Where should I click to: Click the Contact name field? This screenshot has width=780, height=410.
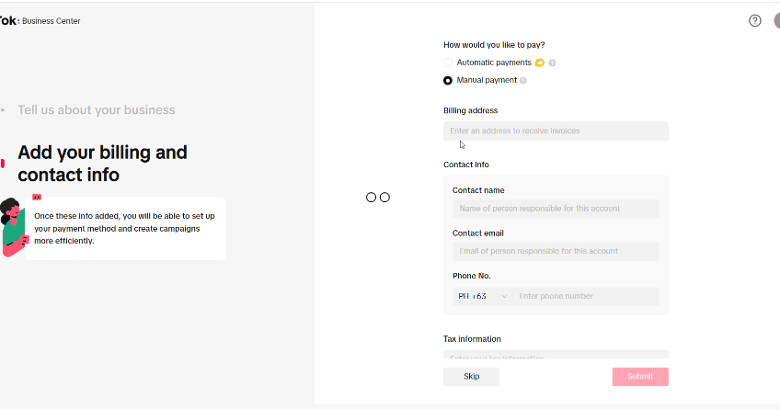(x=556, y=208)
